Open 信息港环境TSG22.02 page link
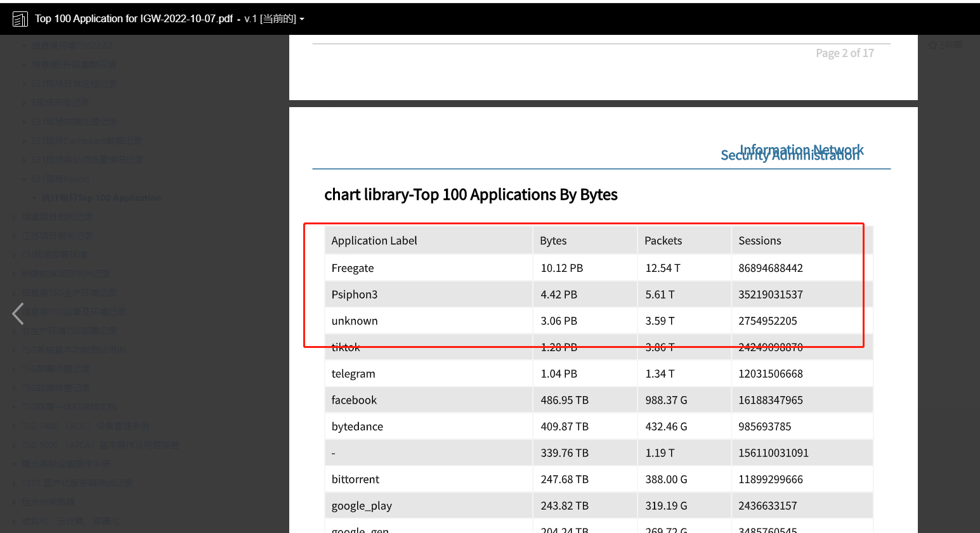This screenshot has height=533, width=980. (x=72, y=46)
